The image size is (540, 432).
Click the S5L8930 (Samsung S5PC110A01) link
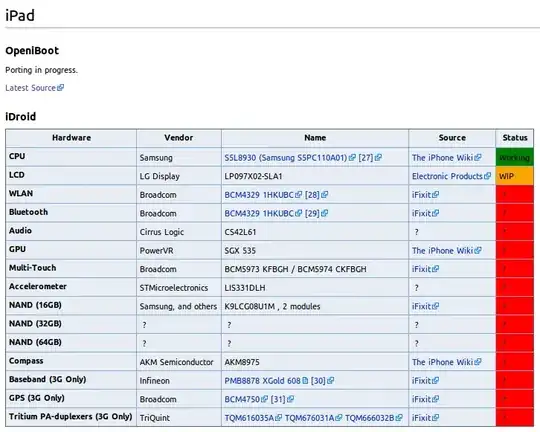tap(290, 158)
